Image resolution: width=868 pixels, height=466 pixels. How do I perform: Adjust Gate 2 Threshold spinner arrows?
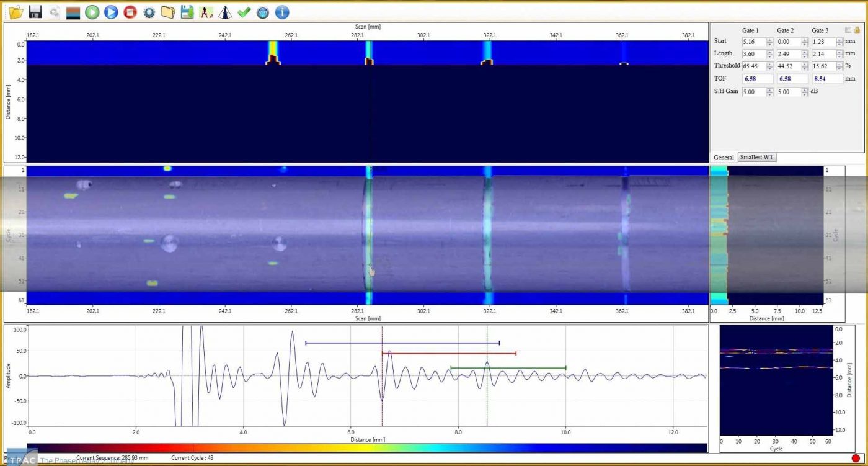pyautogui.click(x=804, y=66)
